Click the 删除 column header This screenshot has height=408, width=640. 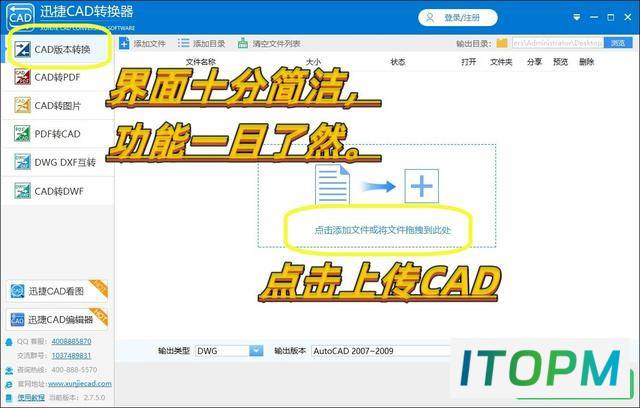pyautogui.click(x=587, y=62)
